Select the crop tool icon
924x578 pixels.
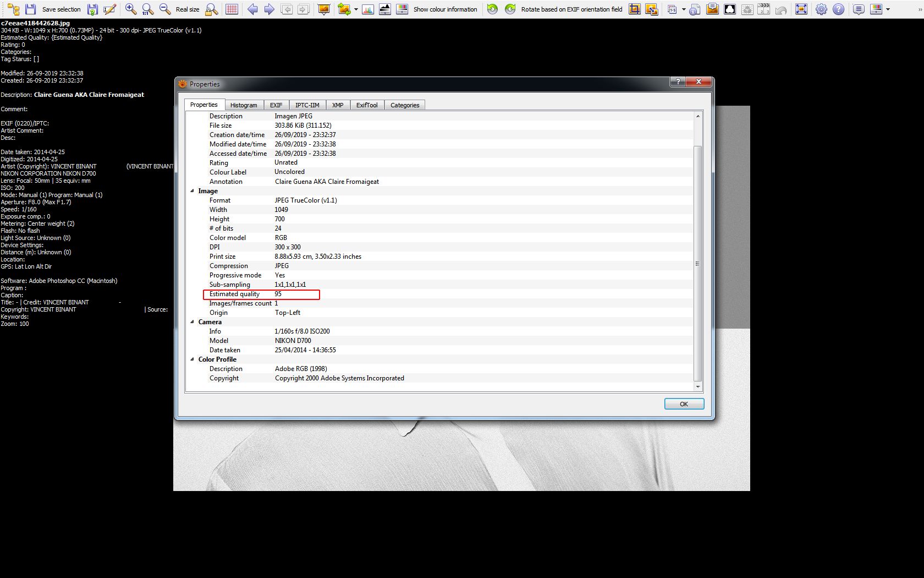[x=635, y=9]
